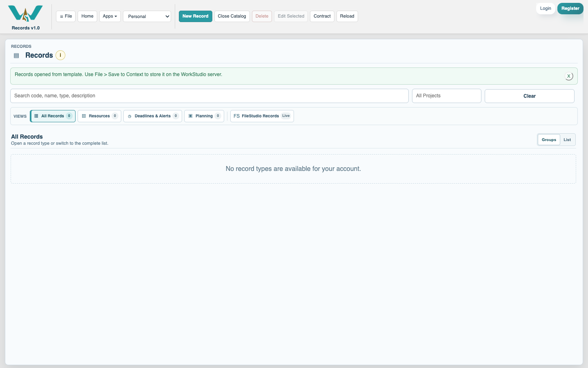This screenshot has width=588, height=368.
Task: Click the Delete button
Action: [x=262, y=16]
